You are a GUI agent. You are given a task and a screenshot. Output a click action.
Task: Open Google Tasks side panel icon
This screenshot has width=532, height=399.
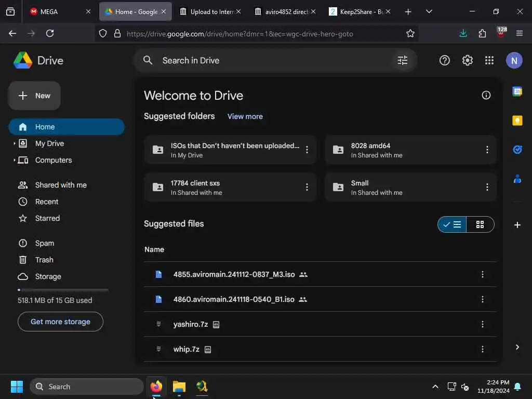[x=517, y=150]
